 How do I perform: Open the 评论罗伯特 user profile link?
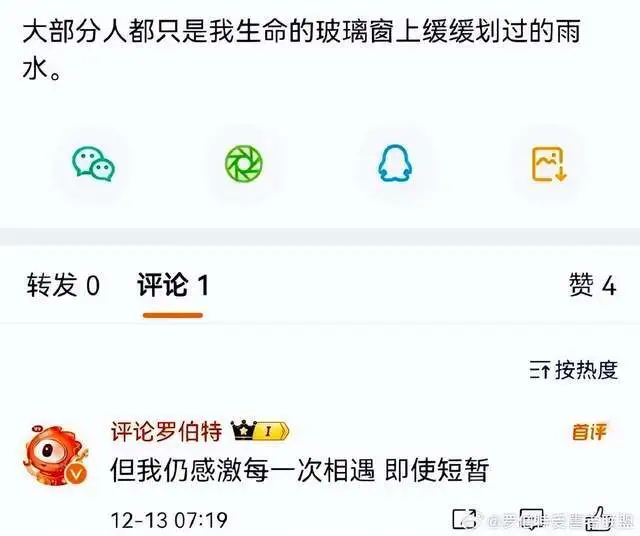[x=167, y=431]
